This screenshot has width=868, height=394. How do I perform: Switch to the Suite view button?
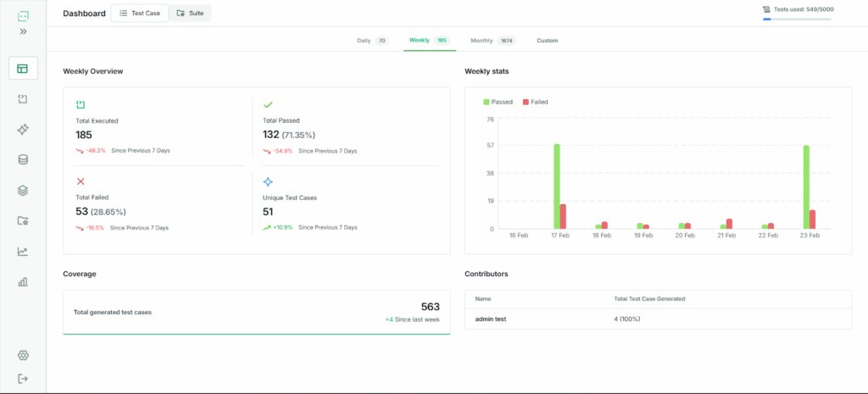[x=190, y=13]
